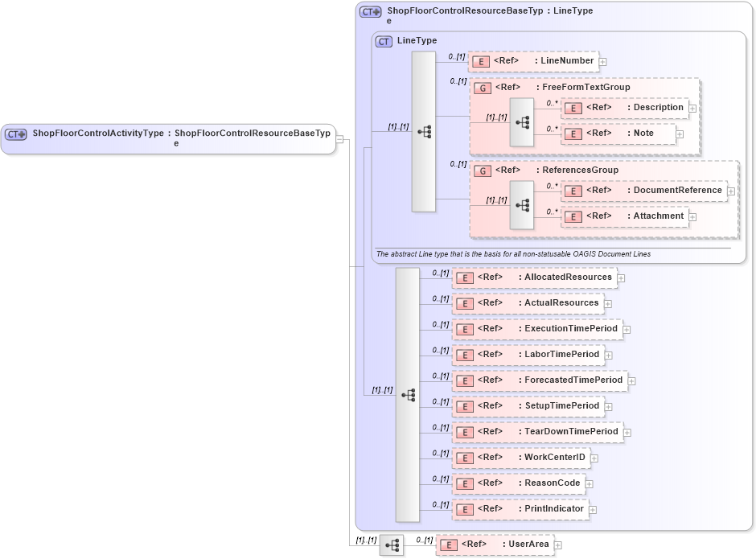Select the E icon of Description element
The image size is (756, 559).
(573, 107)
